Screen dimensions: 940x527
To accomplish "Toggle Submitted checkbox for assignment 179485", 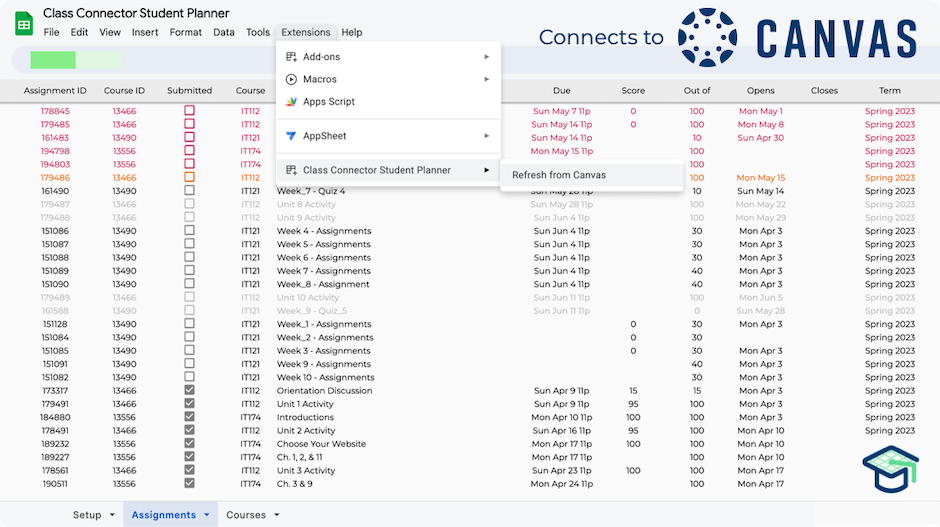I will [x=189, y=124].
